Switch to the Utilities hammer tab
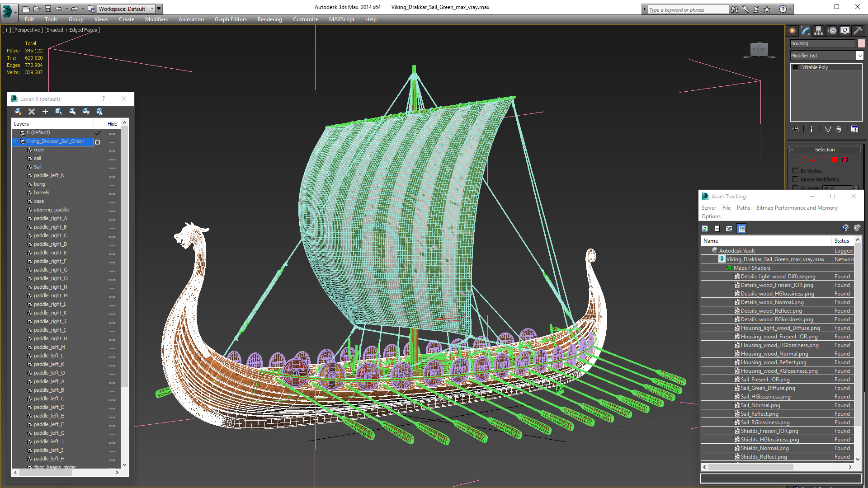 [858, 31]
